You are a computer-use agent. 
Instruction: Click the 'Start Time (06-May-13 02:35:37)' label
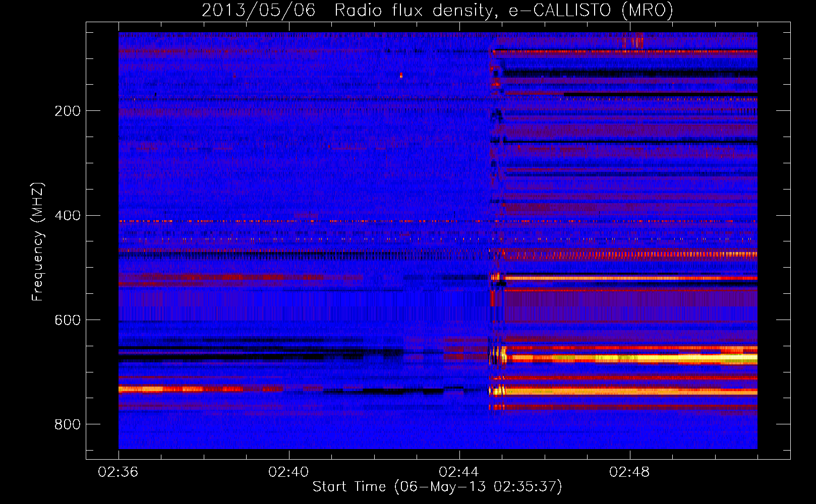tap(437, 487)
